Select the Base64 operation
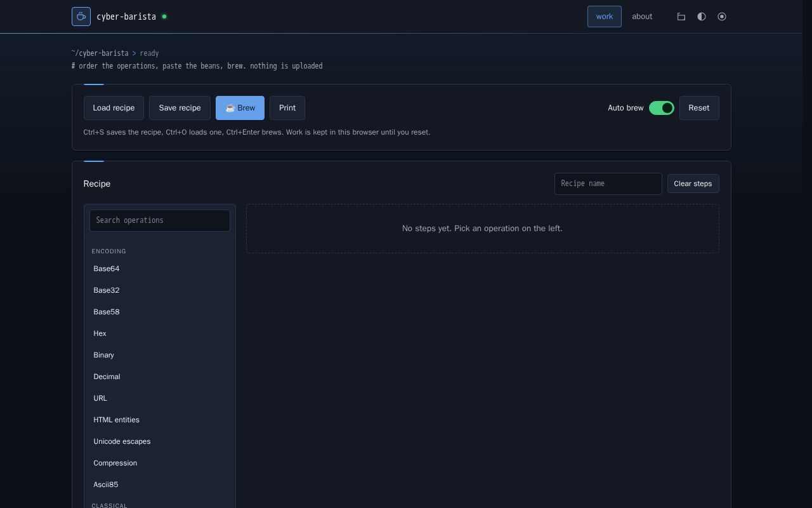Screen dimensions: 812x508 (x=160, y=269)
